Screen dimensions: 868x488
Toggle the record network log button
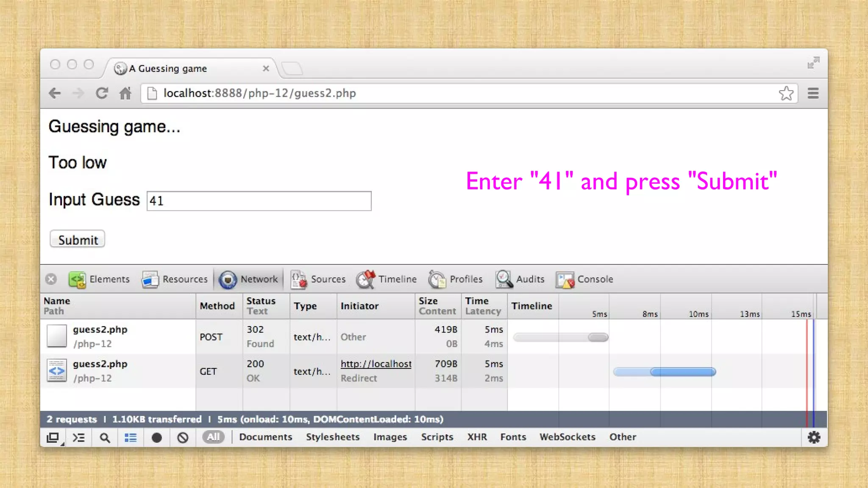pos(157,438)
